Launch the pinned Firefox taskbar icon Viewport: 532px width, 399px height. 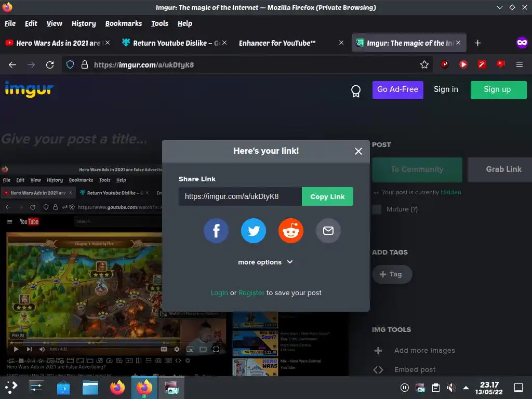pos(117,388)
